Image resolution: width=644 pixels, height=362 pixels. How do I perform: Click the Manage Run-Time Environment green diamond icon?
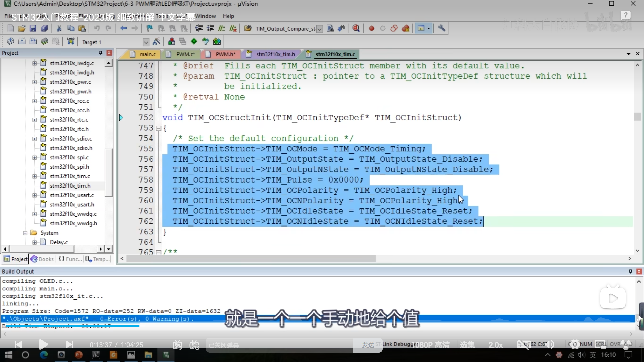click(194, 41)
